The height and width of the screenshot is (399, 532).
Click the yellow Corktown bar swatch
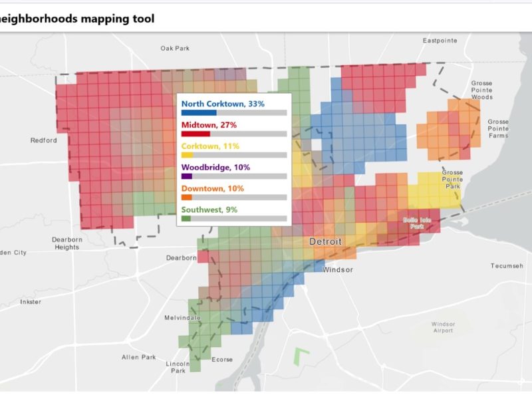(187, 155)
